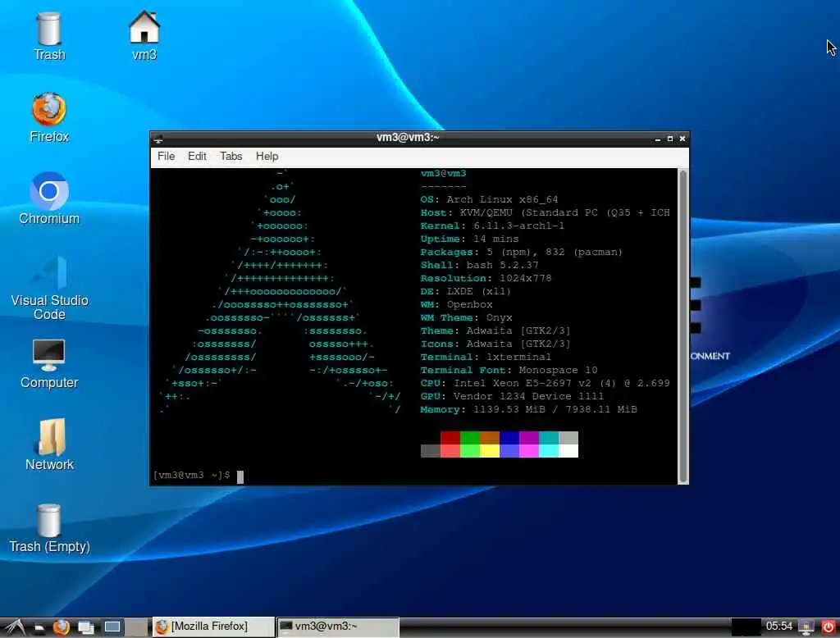Close the vm3@vm3:~ terminal window
Viewport: 840px width, 638px height.
pyautogui.click(x=682, y=139)
